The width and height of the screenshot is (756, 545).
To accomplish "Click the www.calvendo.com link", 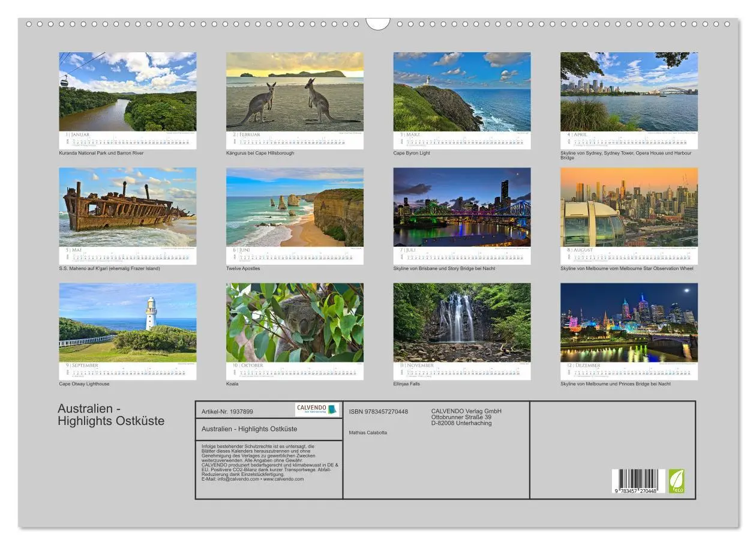I will (283, 478).
